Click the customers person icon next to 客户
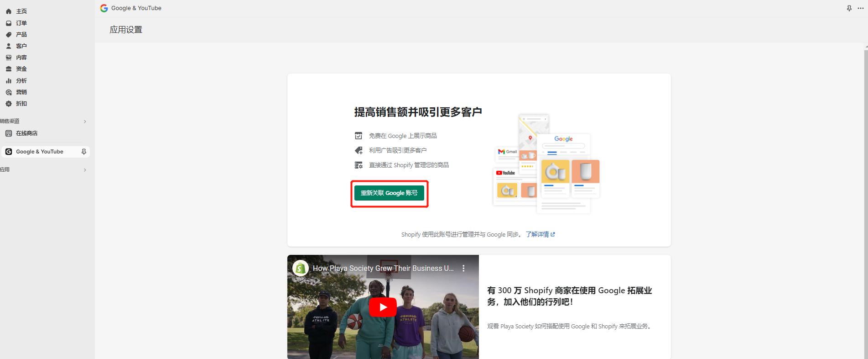The height and width of the screenshot is (359, 868). (9, 46)
